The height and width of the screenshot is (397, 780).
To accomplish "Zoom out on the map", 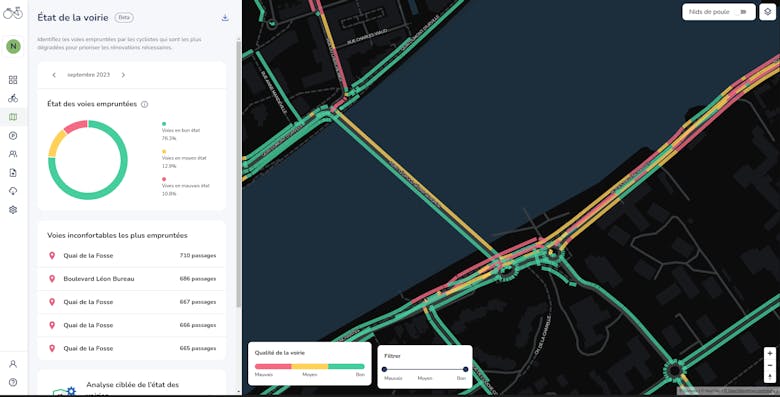I will [x=770, y=365].
